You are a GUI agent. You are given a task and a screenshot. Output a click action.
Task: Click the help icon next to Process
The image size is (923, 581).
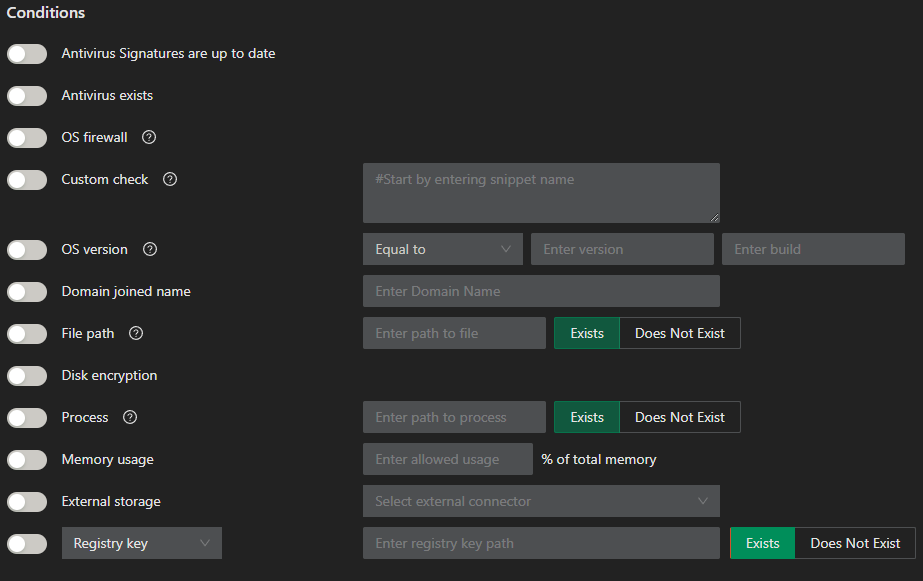130,417
